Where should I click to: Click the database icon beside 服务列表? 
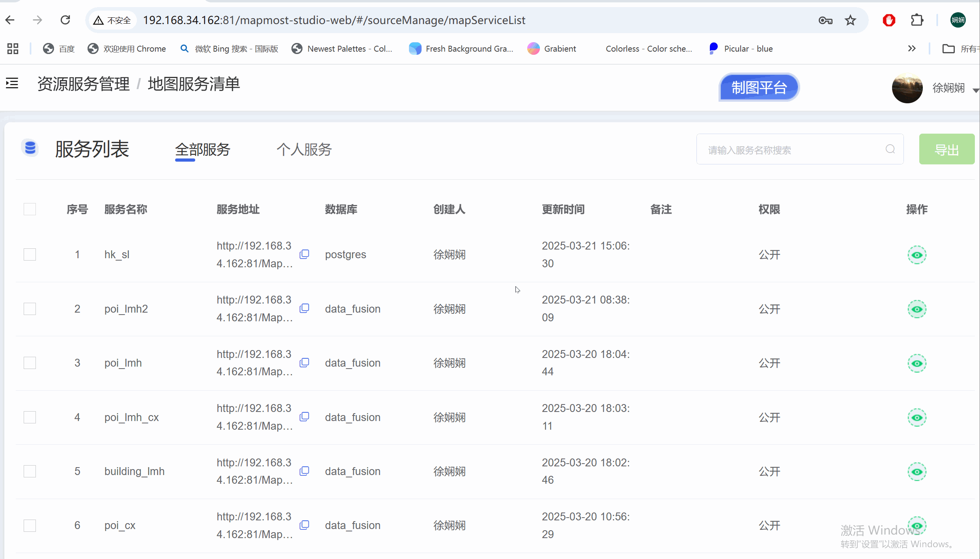pyautogui.click(x=30, y=148)
